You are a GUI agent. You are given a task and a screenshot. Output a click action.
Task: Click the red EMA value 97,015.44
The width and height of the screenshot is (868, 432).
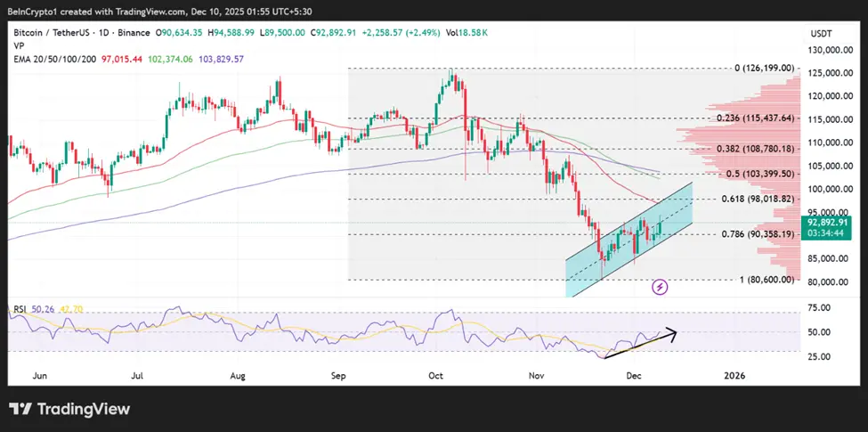(x=125, y=58)
